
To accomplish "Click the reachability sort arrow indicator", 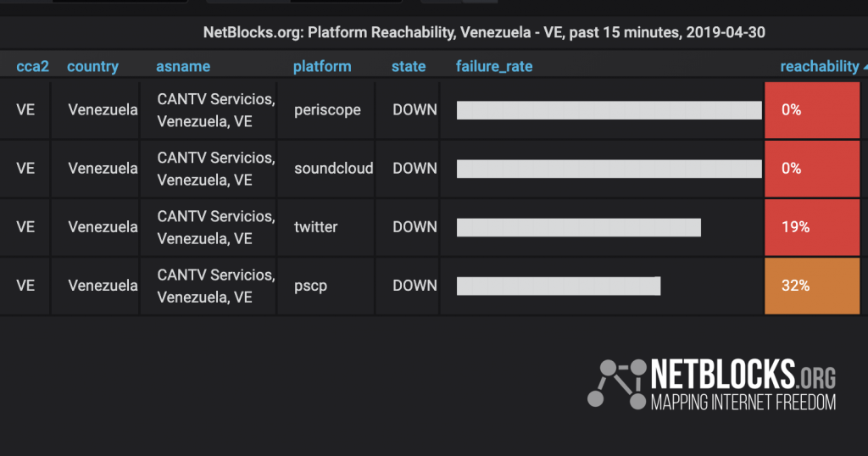I will coord(865,67).
